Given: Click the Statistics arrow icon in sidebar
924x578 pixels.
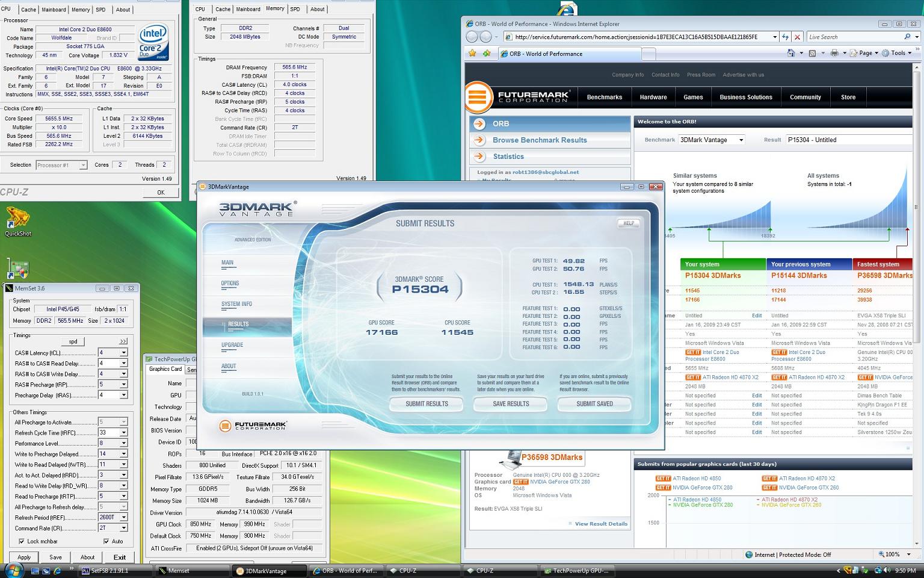Looking at the screenshot, I should [x=479, y=157].
